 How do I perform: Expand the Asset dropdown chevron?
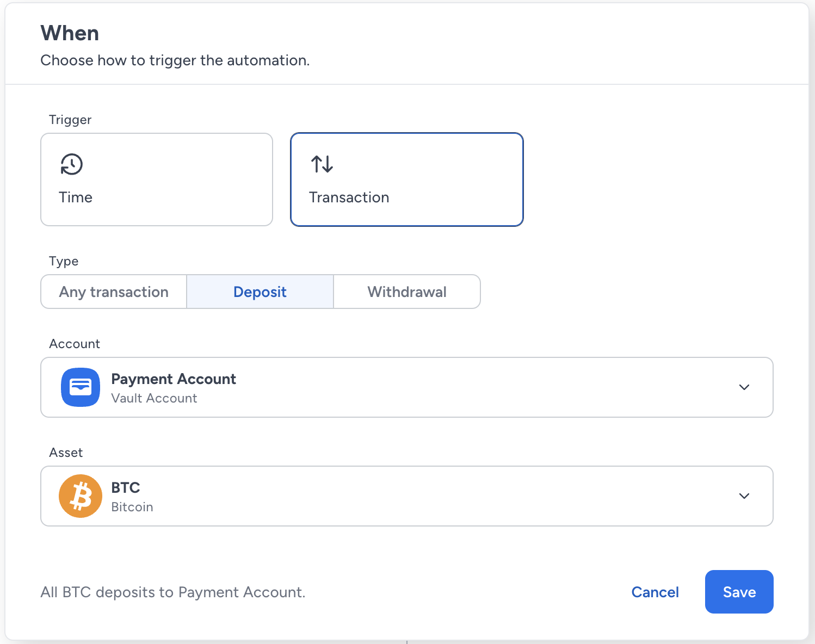744,496
